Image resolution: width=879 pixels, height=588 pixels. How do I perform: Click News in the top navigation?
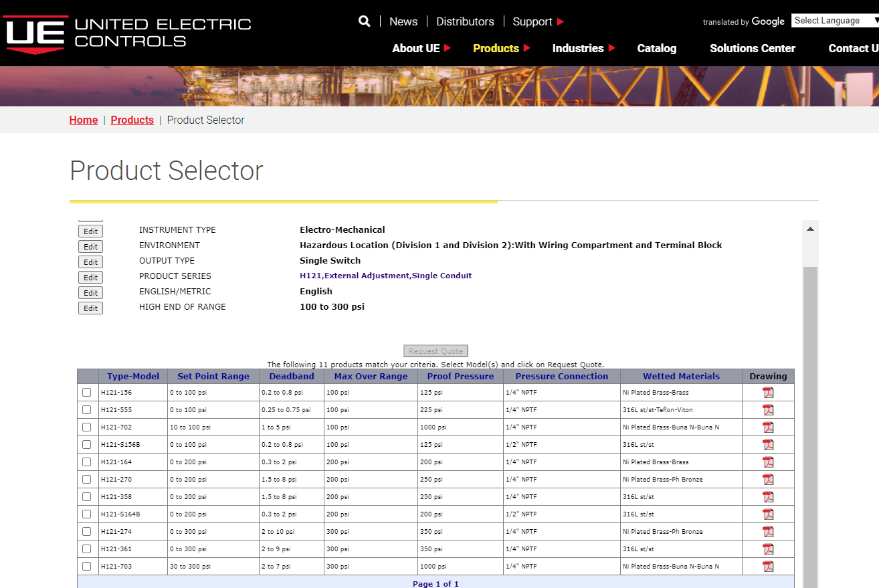403,21
